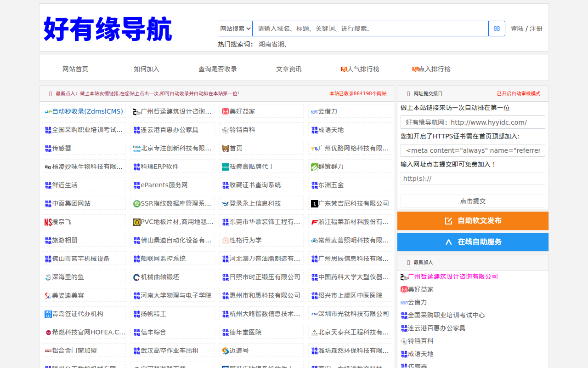
Task: Click the SSR指纹数据库管理系统 favicon
Action: (137, 204)
